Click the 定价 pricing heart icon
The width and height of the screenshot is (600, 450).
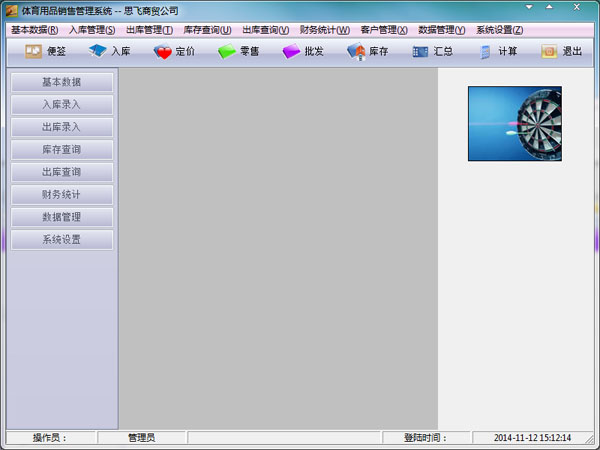163,51
